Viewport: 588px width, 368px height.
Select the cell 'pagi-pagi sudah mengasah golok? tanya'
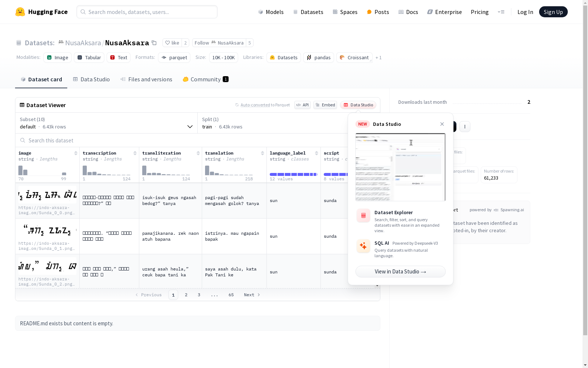click(234, 201)
